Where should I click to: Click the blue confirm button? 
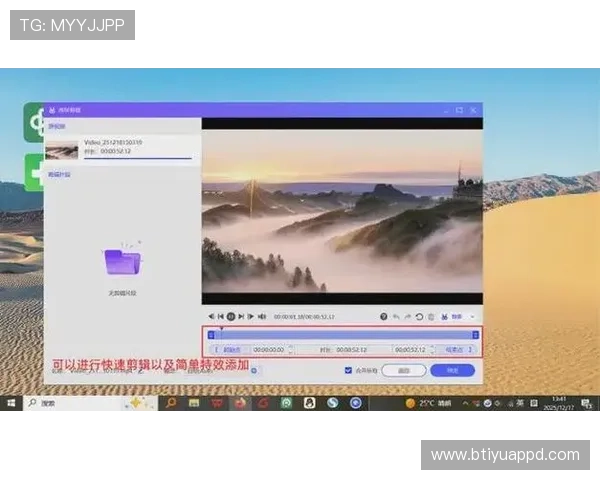[453, 371]
